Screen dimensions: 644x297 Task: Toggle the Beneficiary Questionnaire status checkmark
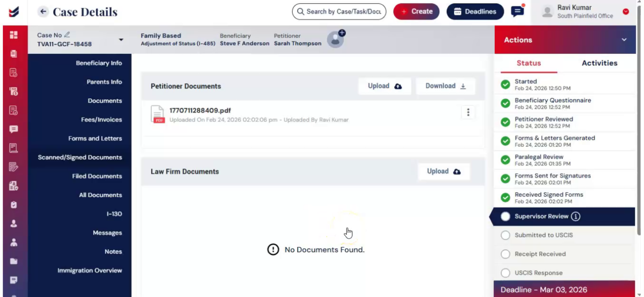click(x=505, y=103)
